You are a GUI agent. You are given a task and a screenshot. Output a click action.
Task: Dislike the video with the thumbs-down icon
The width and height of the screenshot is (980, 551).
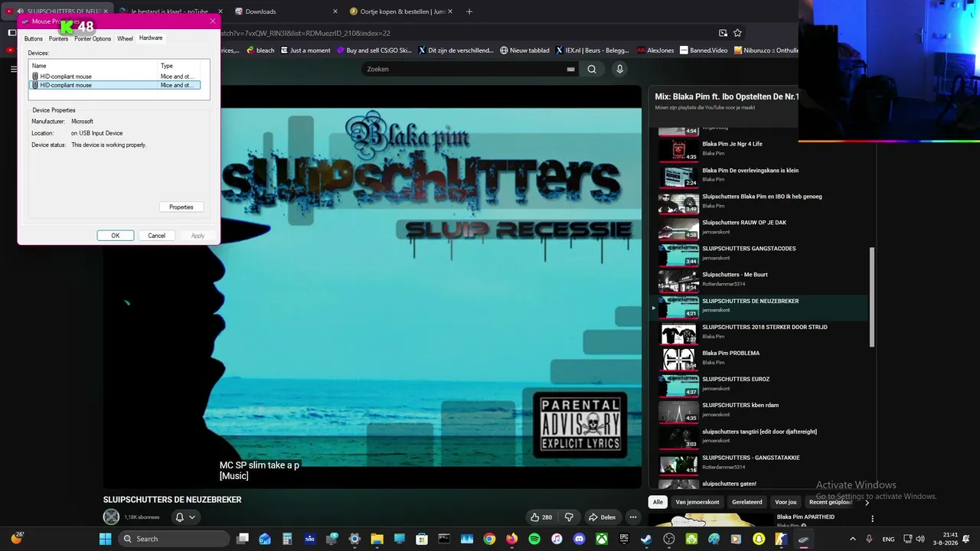click(x=569, y=517)
